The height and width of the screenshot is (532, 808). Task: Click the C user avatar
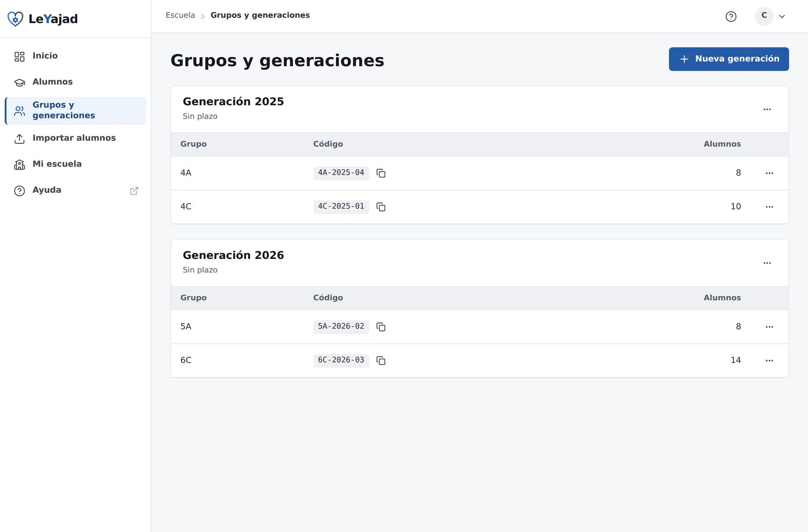coord(764,16)
